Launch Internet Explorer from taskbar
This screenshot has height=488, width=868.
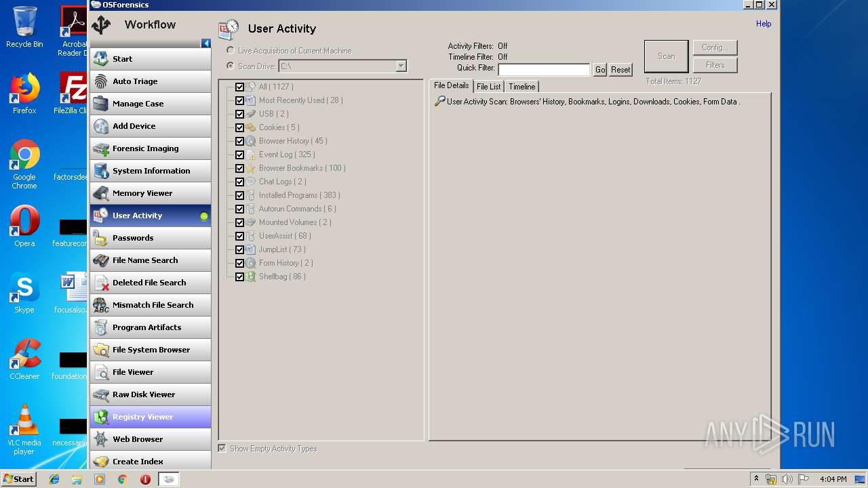click(54, 479)
